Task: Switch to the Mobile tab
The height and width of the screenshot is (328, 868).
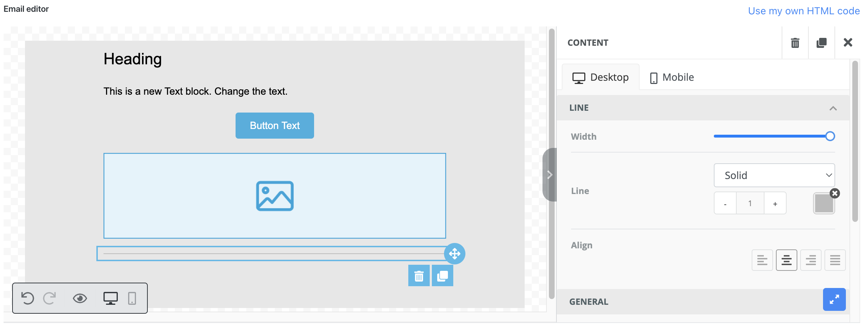Action: pos(672,77)
